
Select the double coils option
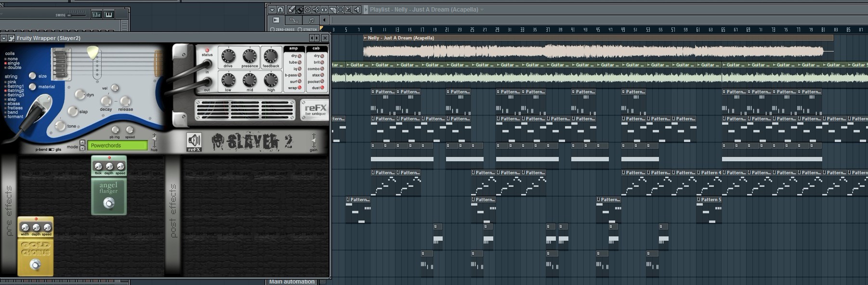[14, 68]
